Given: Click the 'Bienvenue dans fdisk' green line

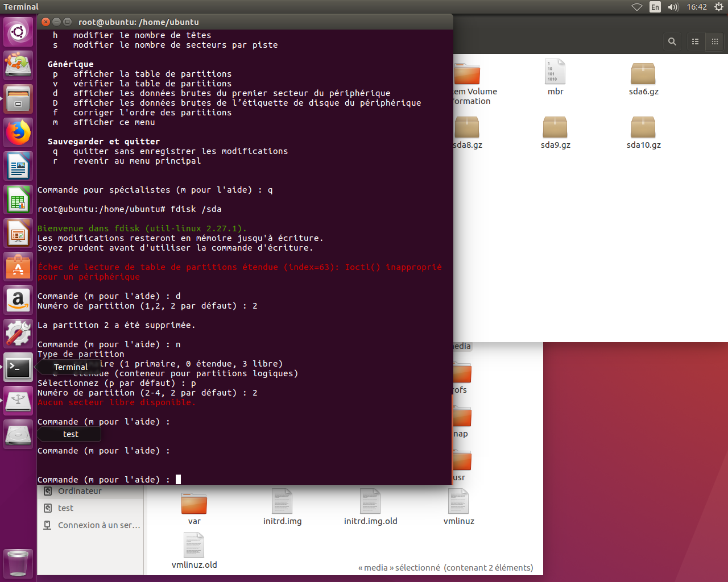Looking at the screenshot, I should tap(142, 228).
